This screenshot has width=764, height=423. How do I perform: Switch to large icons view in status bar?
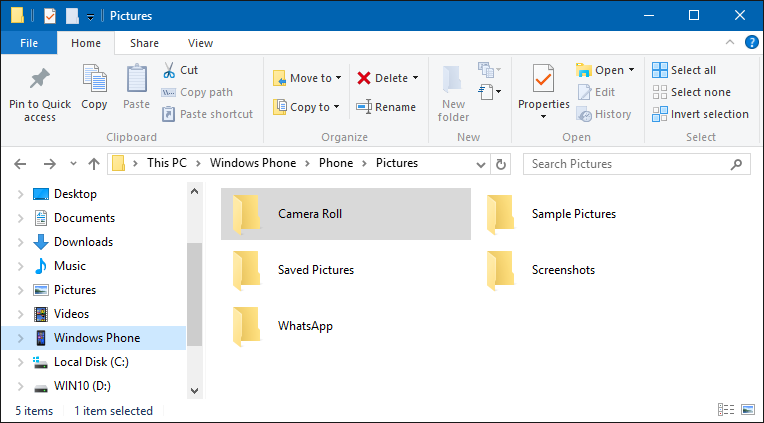point(747,409)
